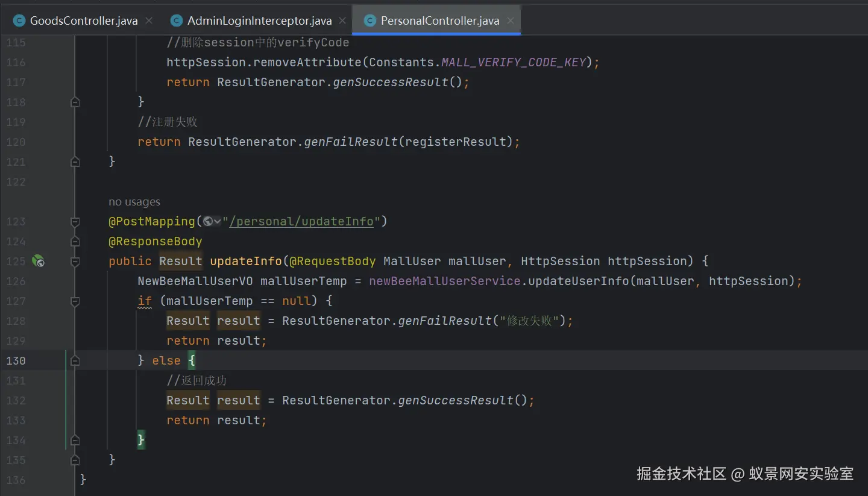This screenshot has width=868, height=496.
Task: Click the //删除session中的verifyCode comment
Action: [x=258, y=42]
